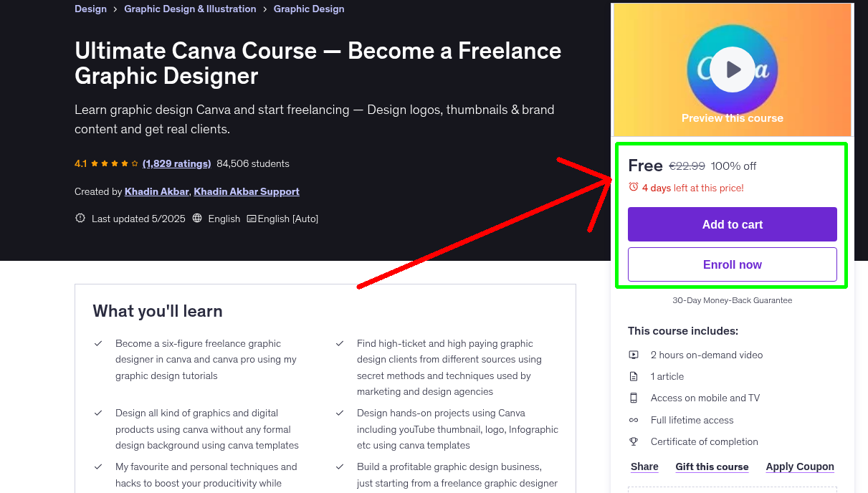The height and width of the screenshot is (493, 868).
Task: Click the article document icon
Action: coord(634,376)
